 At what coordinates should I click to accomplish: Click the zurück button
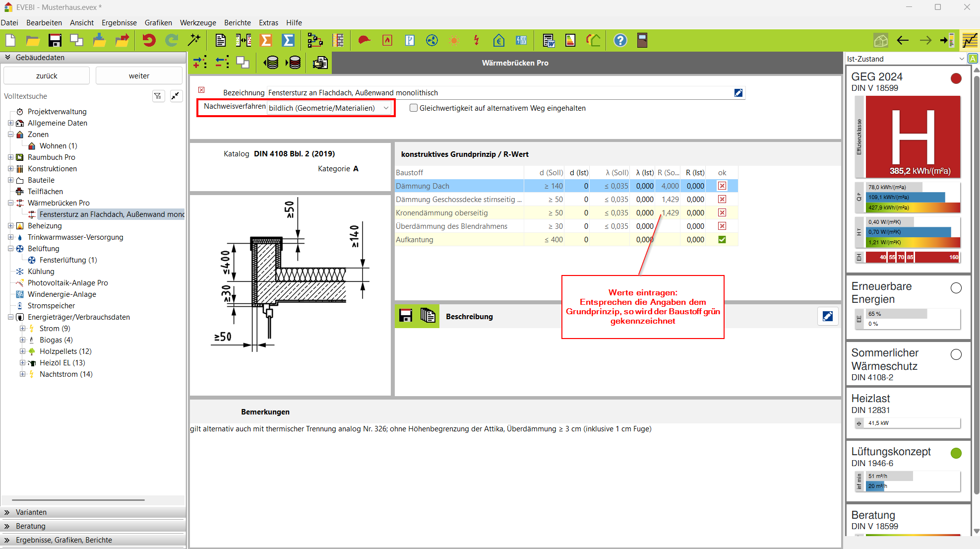coord(47,75)
